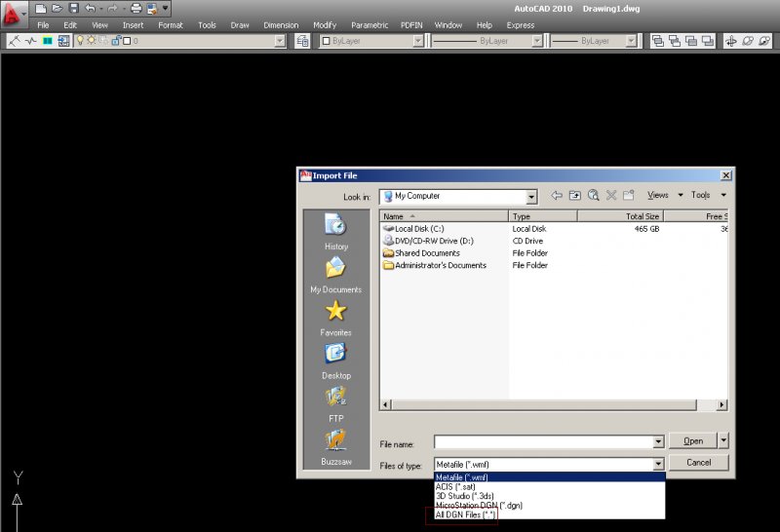Click the Delete X icon in dialog toolbar
This screenshot has width=780, height=532.
pyautogui.click(x=611, y=196)
